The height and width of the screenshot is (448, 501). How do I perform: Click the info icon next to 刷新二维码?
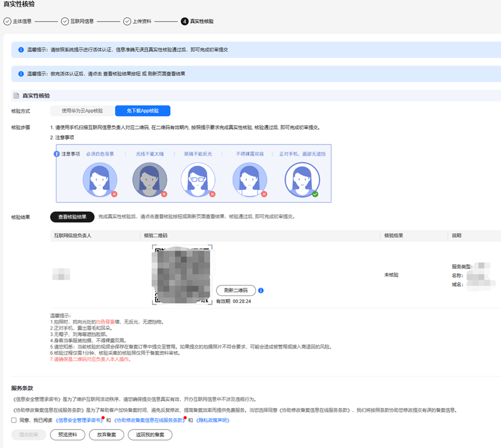[x=261, y=291]
